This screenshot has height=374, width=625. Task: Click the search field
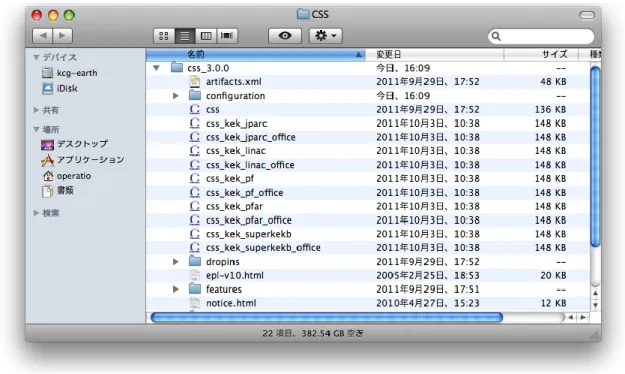[541, 36]
